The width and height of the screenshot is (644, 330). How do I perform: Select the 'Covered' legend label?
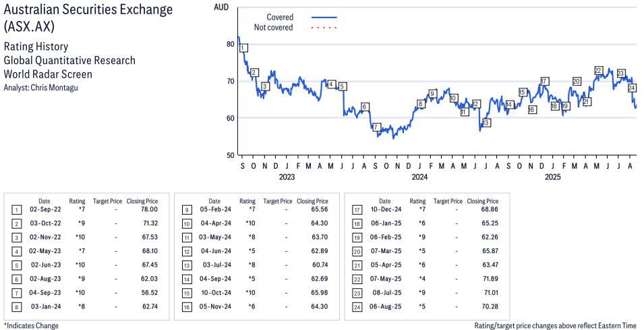(x=280, y=18)
